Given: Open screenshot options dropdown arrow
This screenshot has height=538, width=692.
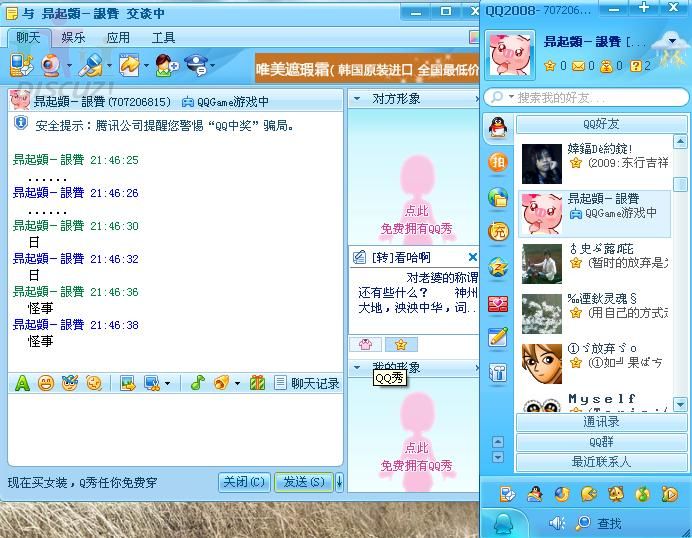Looking at the screenshot, I should tap(167, 383).
